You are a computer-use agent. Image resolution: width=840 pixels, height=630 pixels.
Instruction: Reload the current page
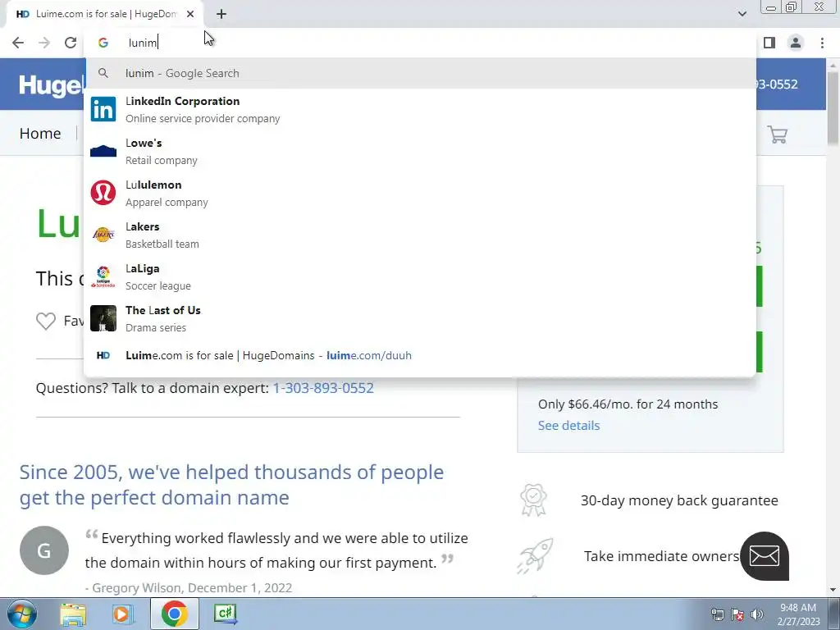[x=71, y=43]
